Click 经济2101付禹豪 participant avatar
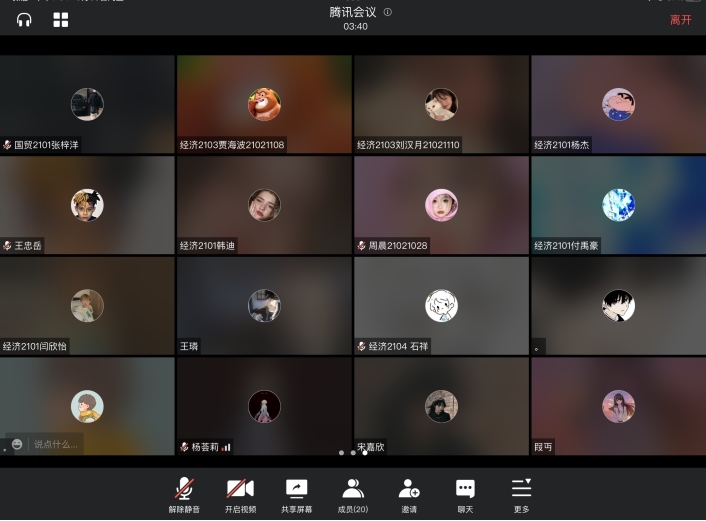706x521 pixels. (x=618, y=205)
